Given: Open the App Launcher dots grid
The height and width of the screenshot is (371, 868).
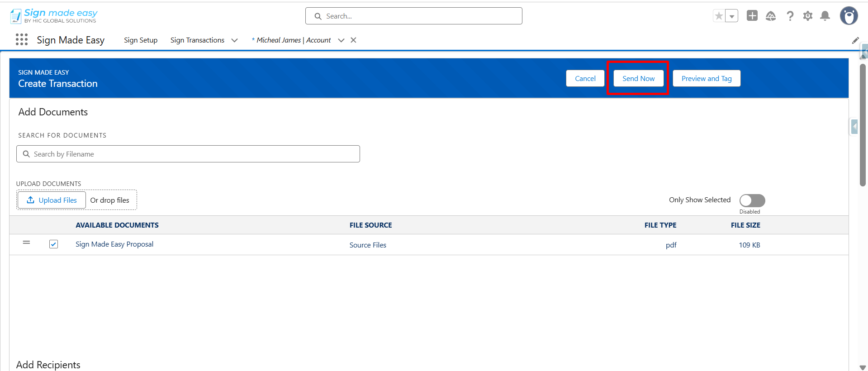Looking at the screenshot, I should coord(22,40).
